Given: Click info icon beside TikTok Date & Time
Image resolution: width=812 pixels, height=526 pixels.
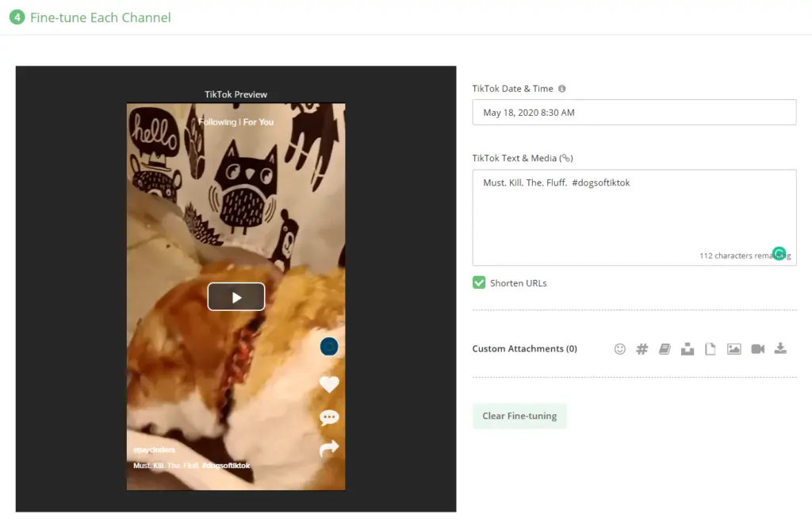Looking at the screenshot, I should click(x=562, y=89).
